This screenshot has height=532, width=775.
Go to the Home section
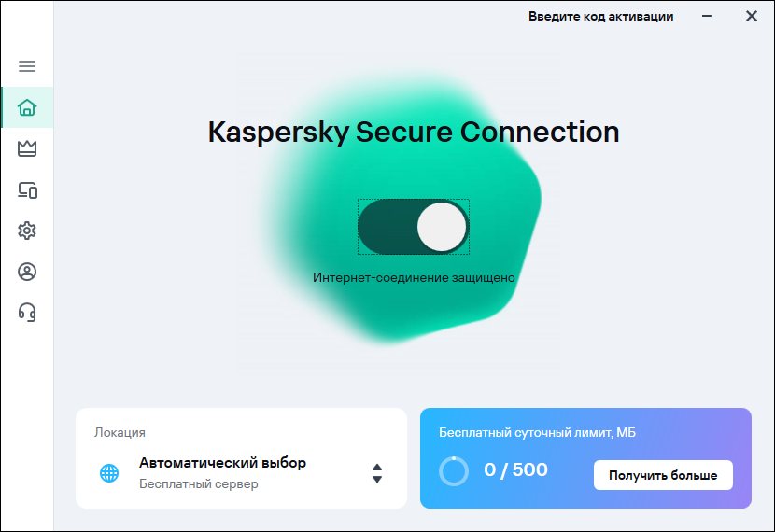point(27,107)
